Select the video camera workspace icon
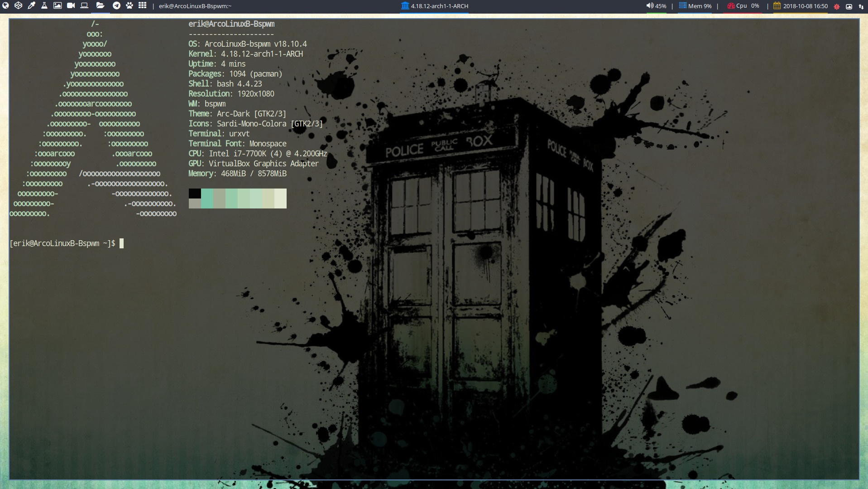 pos(71,6)
